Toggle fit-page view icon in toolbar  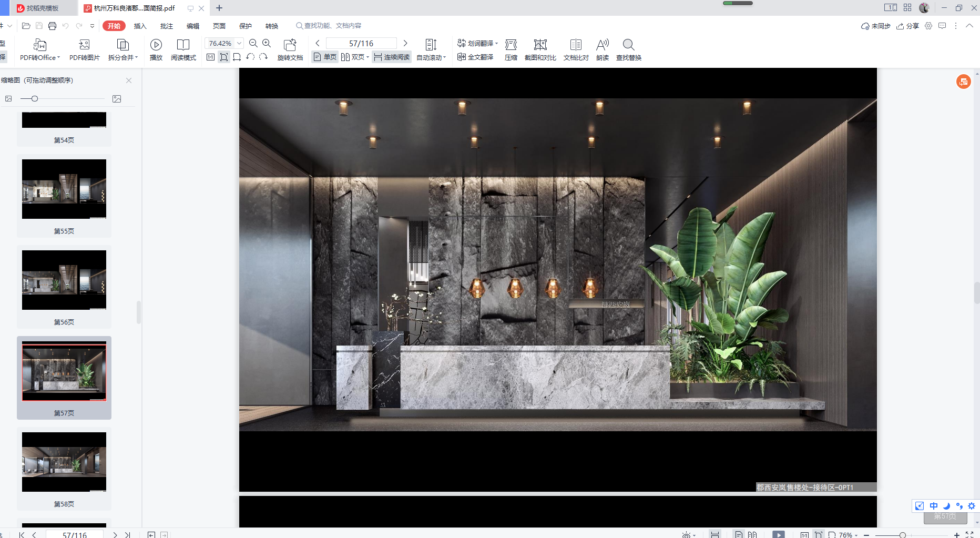coord(224,57)
